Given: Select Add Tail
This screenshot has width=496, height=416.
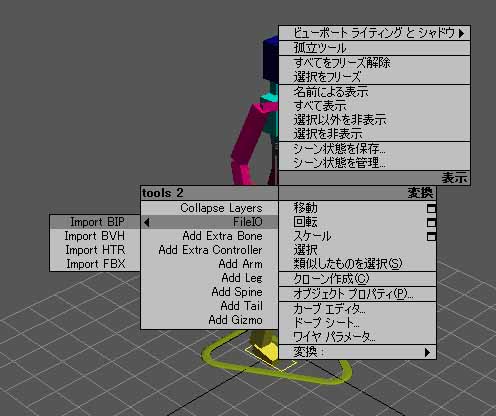Looking at the screenshot, I should pos(209,306).
